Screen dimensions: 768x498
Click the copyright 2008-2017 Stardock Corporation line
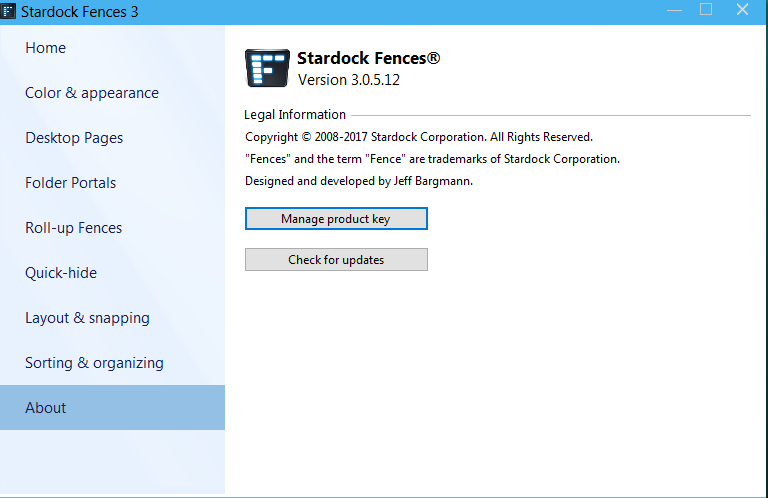tap(419, 137)
